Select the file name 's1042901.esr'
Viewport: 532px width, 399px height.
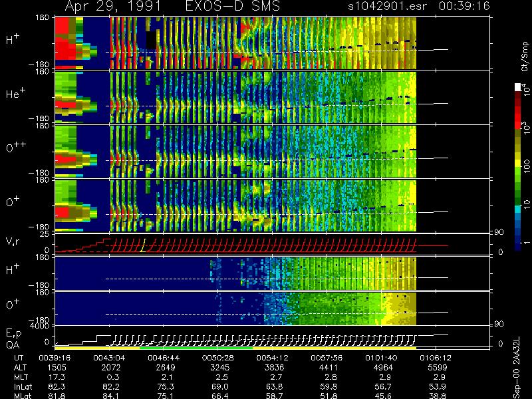(387, 6)
